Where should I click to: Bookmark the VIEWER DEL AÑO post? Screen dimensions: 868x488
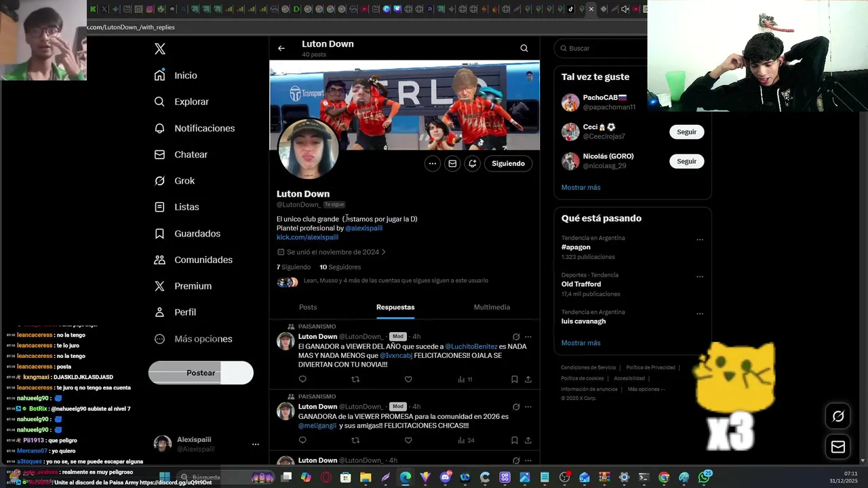[515, 380]
